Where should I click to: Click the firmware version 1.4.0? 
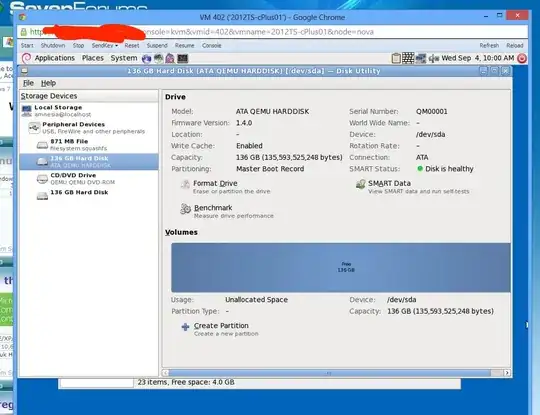point(244,123)
